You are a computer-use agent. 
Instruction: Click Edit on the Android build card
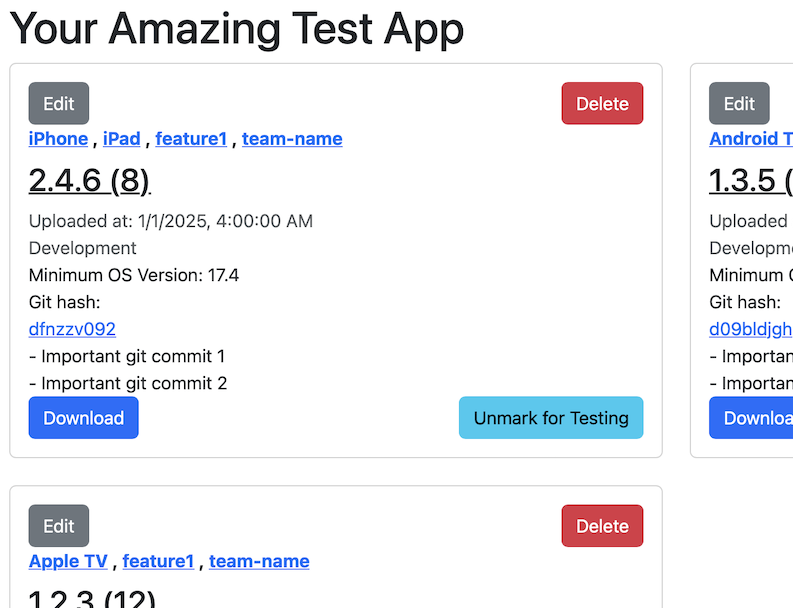(x=739, y=104)
